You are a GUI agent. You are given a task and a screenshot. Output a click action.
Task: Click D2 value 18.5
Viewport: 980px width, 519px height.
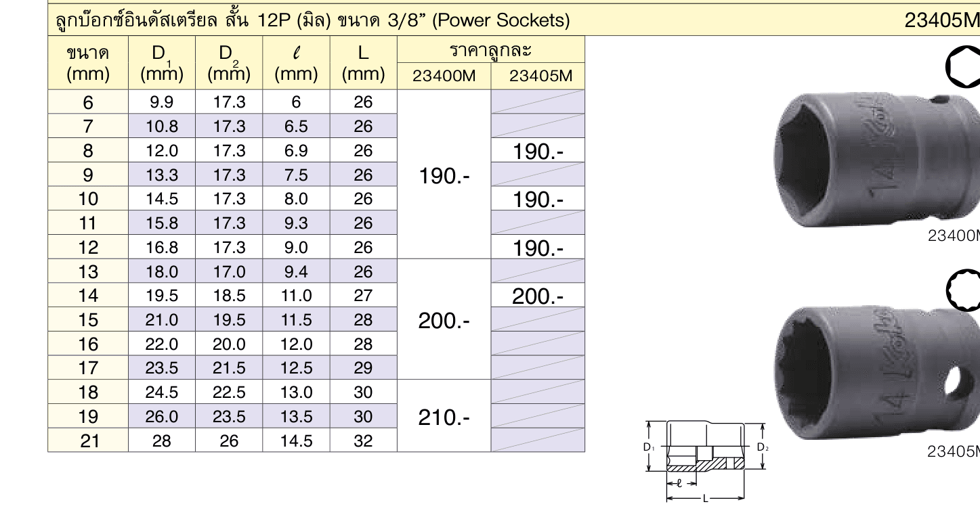(229, 296)
